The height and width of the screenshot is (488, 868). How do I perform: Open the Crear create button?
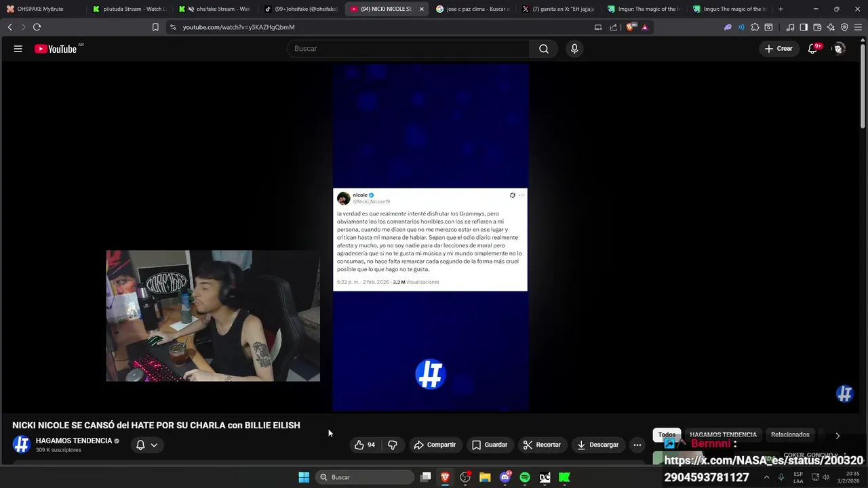(x=778, y=49)
